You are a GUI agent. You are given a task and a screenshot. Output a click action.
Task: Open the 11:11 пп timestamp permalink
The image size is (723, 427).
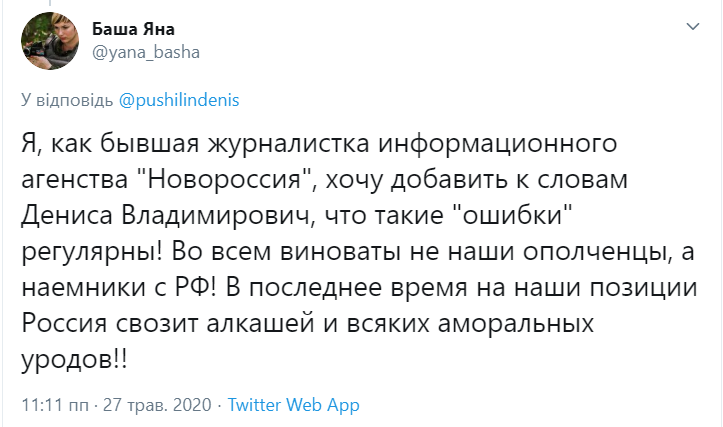[55, 405]
